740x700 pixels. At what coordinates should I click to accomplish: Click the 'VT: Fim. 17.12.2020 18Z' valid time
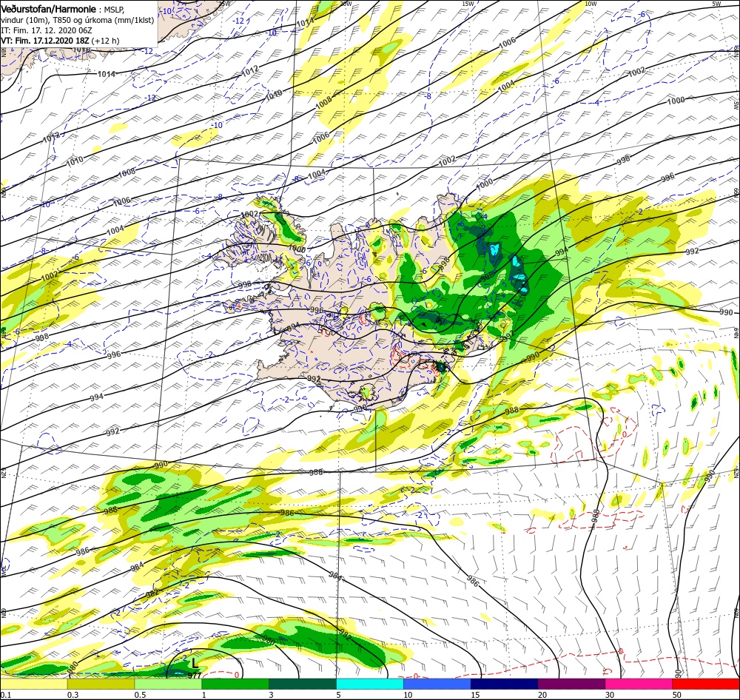45,41
